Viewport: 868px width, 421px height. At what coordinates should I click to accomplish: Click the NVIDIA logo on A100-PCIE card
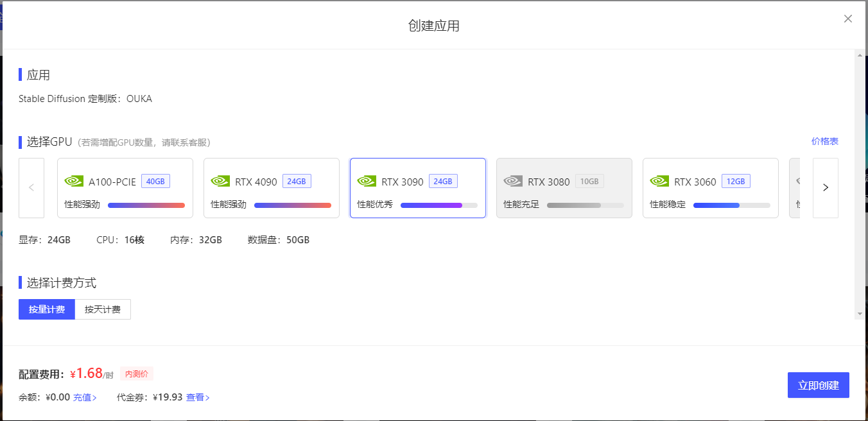tap(74, 182)
